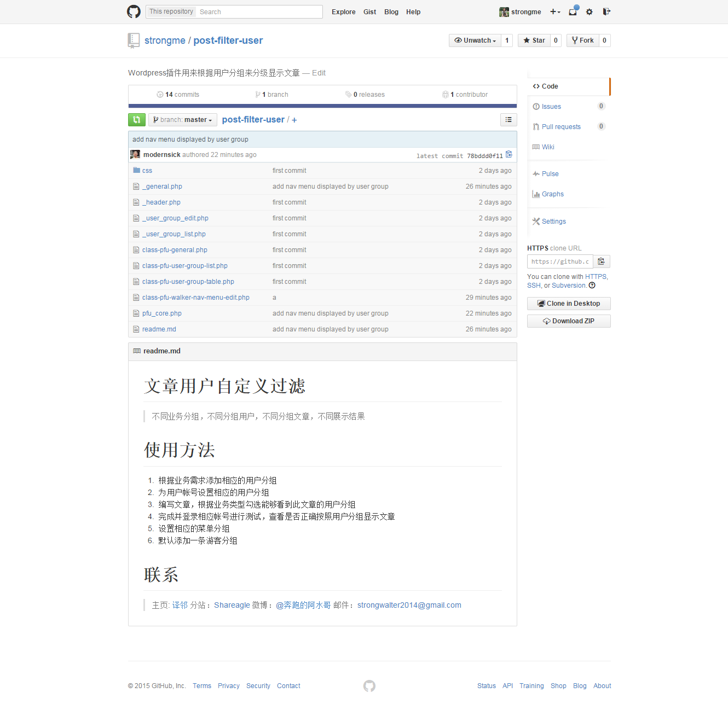Open _general.php file

coord(162,187)
